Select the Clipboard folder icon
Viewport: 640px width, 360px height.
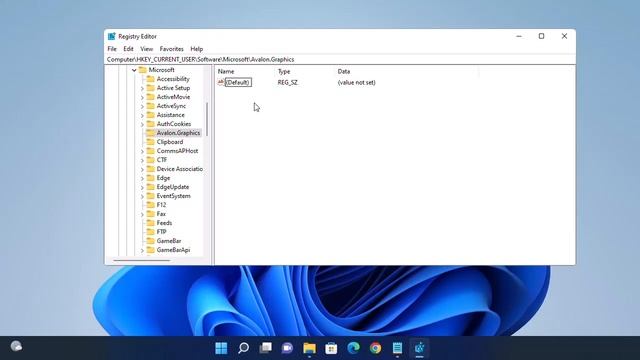tap(151, 142)
